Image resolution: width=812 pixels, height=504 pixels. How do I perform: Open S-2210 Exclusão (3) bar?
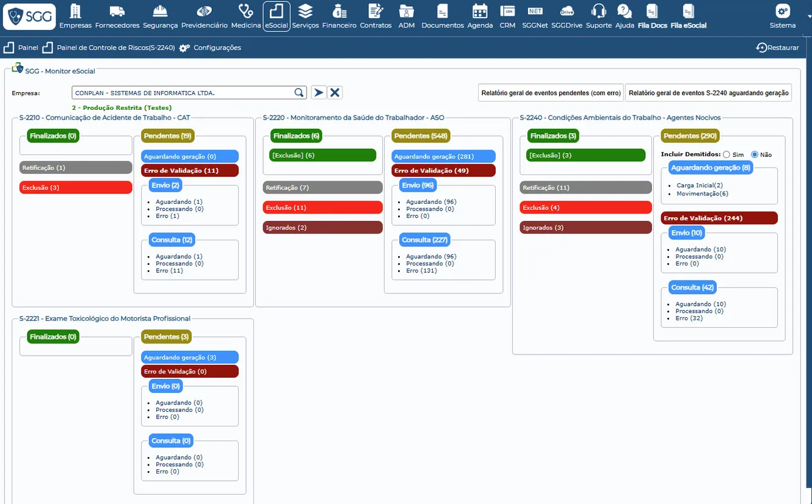tap(76, 187)
